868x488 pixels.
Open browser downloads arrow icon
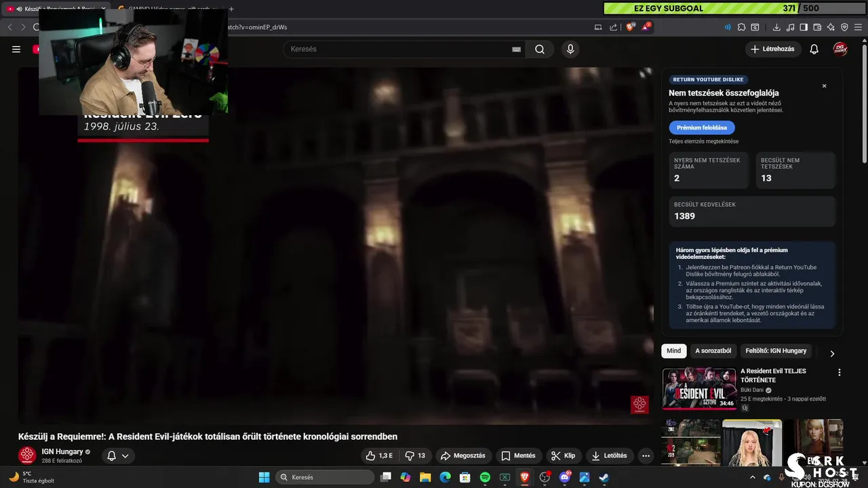point(777,27)
